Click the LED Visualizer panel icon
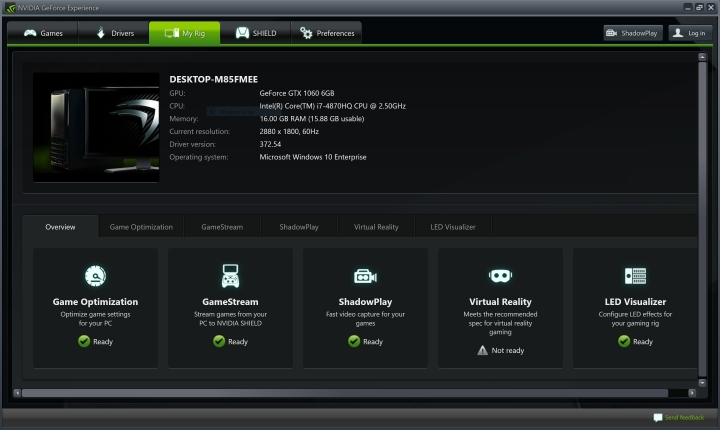 coord(636,276)
